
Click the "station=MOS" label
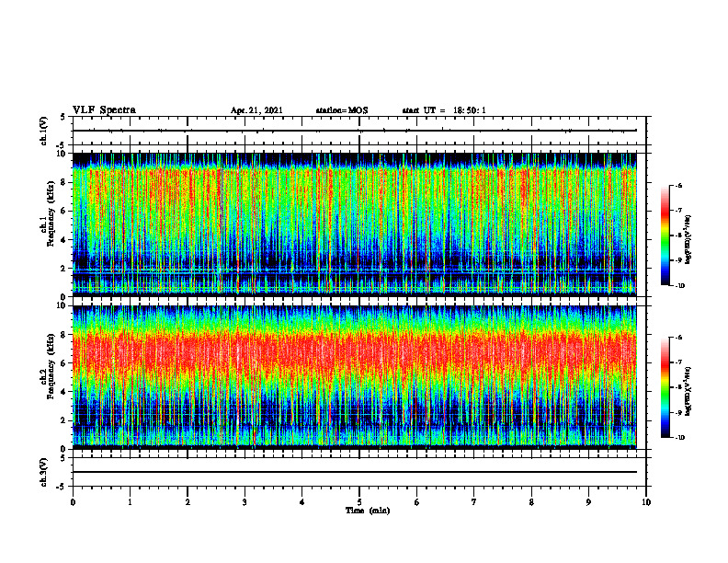342,110
